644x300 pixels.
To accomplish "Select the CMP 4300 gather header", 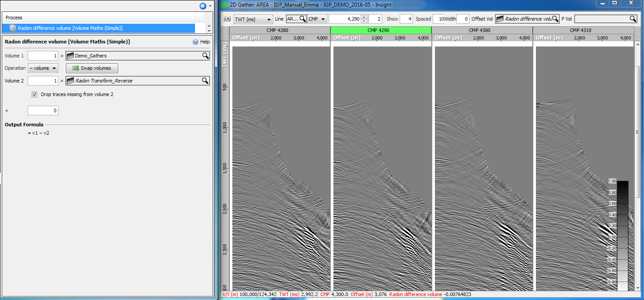I will [x=482, y=30].
